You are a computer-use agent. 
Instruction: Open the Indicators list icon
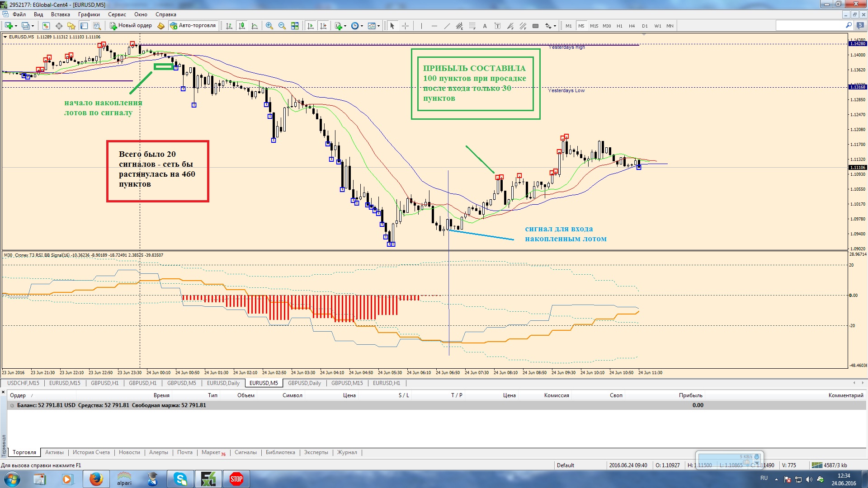(x=339, y=26)
